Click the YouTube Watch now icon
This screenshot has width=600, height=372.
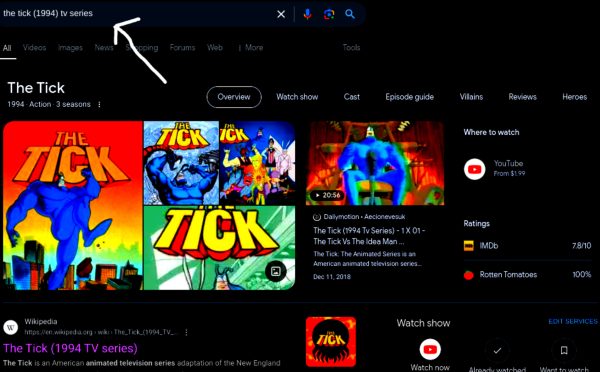coord(430,349)
